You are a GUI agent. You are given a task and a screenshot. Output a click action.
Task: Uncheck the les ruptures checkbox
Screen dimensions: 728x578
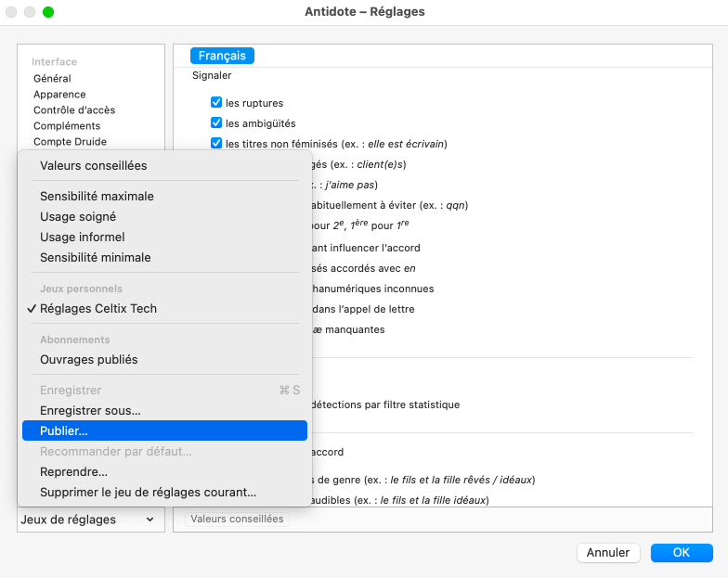[x=216, y=103]
